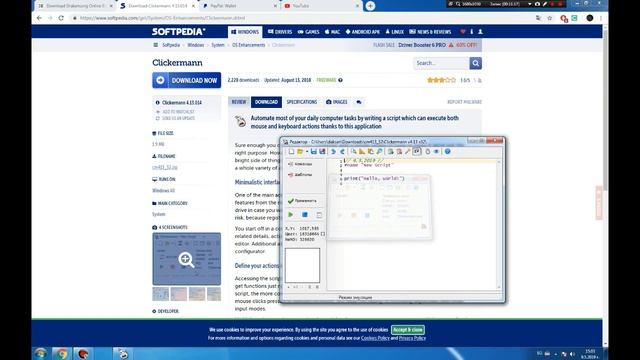Click the camera icon in the recorder bar
The width and height of the screenshot is (640, 360).
[x=537, y=4]
